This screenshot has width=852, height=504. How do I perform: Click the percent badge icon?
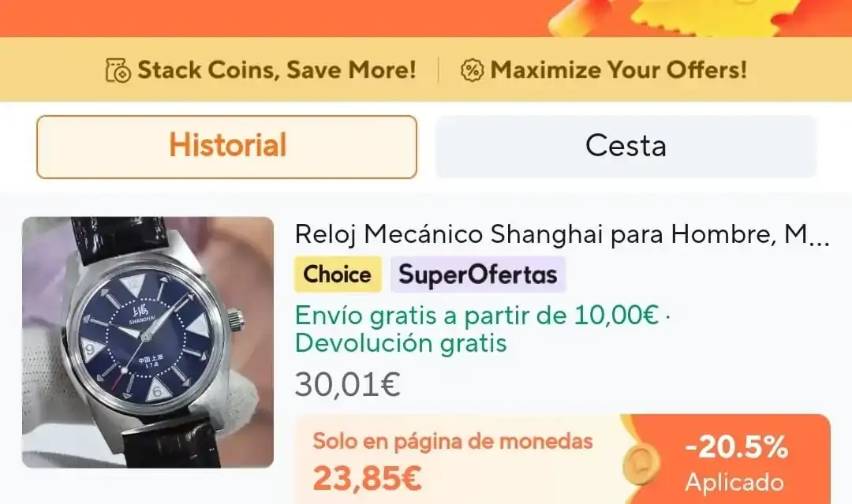point(473,70)
